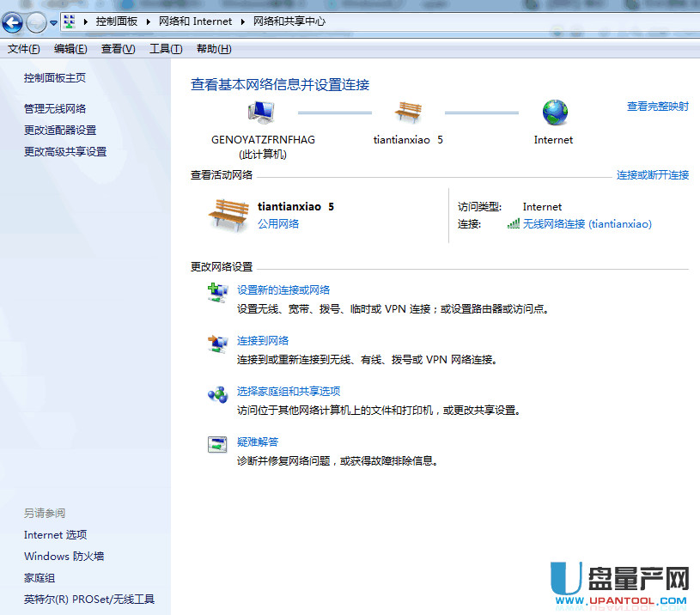Open the 帮助(H) menu
This screenshot has width=700, height=615.
coord(213,49)
